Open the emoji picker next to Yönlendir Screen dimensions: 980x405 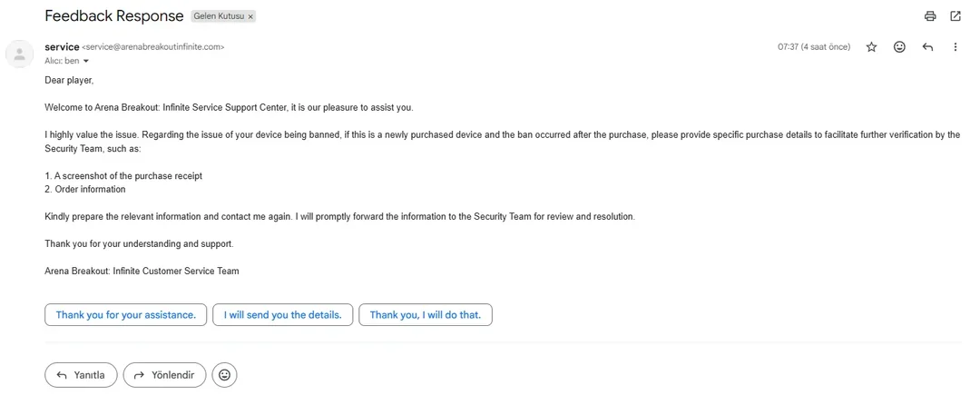(224, 375)
